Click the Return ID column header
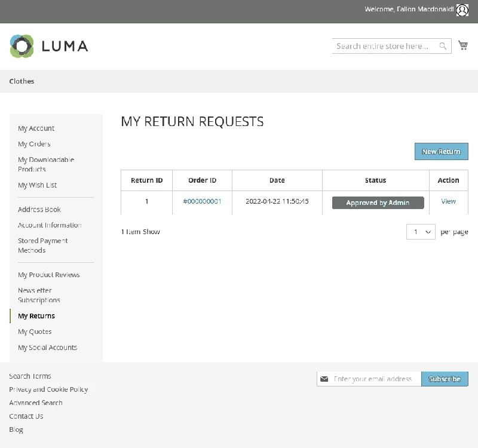The height and width of the screenshot is (448, 478). point(146,180)
